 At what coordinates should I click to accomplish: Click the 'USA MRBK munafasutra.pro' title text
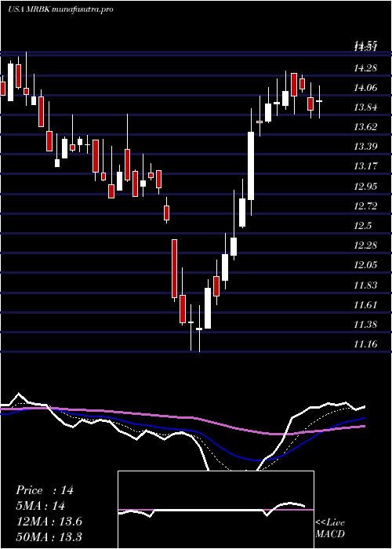60,9
